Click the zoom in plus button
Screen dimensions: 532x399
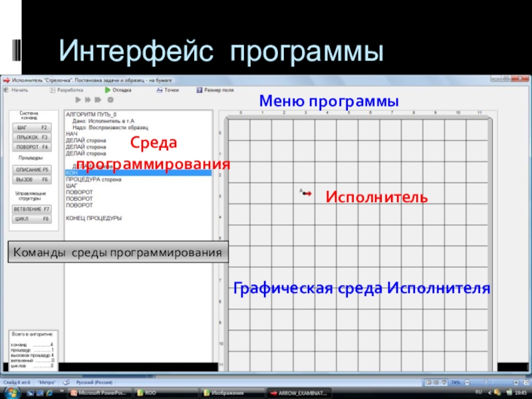[x=516, y=382]
